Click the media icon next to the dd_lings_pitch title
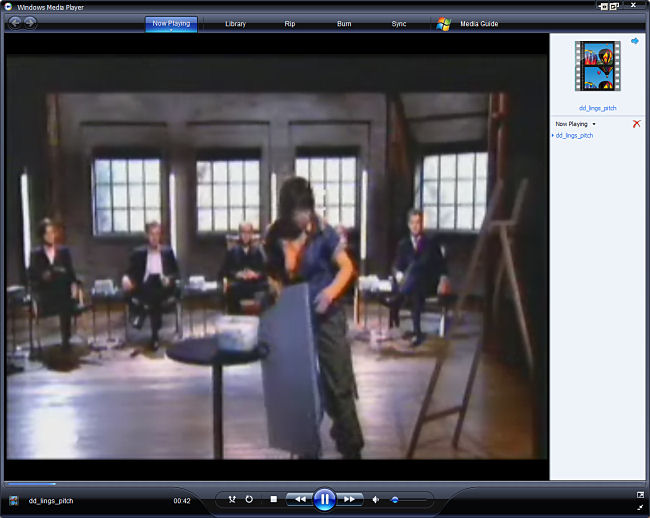This screenshot has height=518, width=650. click(x=14, y=501)
